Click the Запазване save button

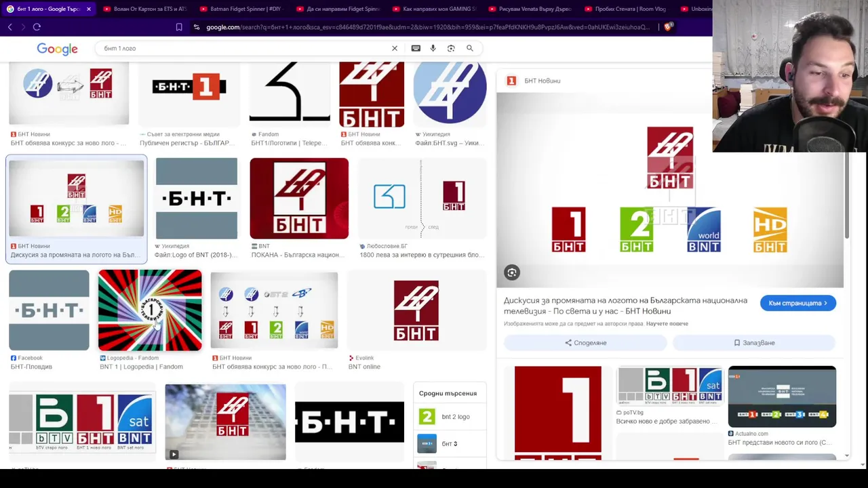pos(754,343)
